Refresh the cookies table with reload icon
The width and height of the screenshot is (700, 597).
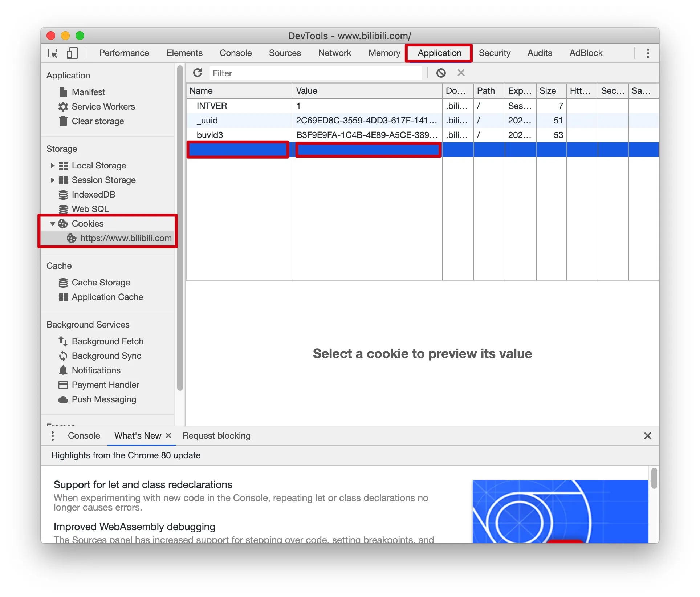pyautogui.click(x=198, y=73)
